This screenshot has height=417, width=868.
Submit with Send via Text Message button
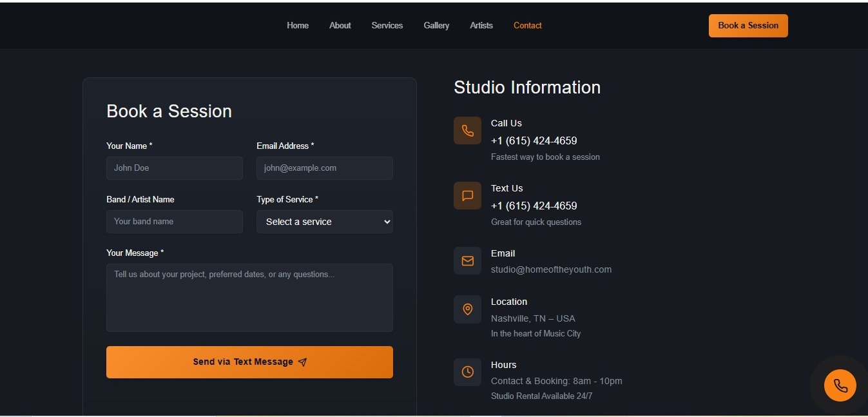pyautogui.click(x=249, y=362)
